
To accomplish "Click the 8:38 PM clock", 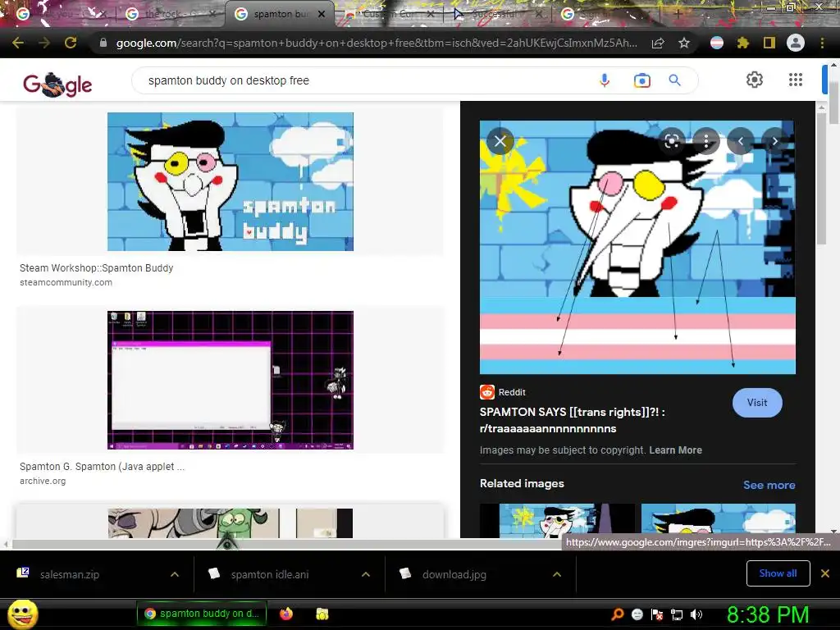I will pos(768,614).
